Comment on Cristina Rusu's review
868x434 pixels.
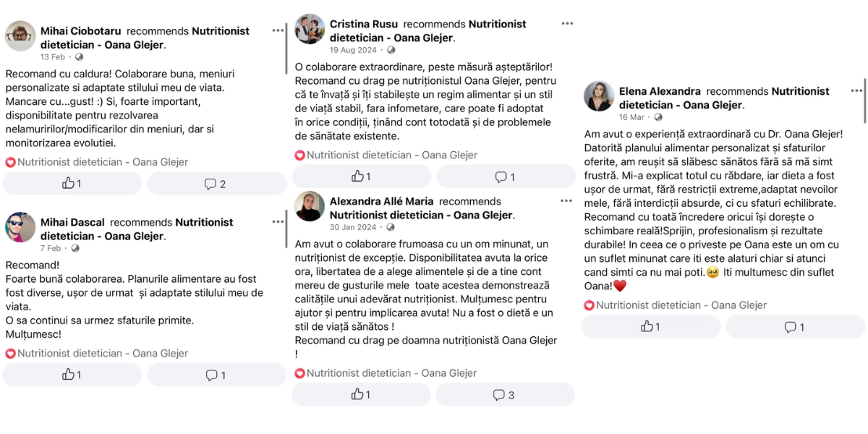tap(505, 176)
